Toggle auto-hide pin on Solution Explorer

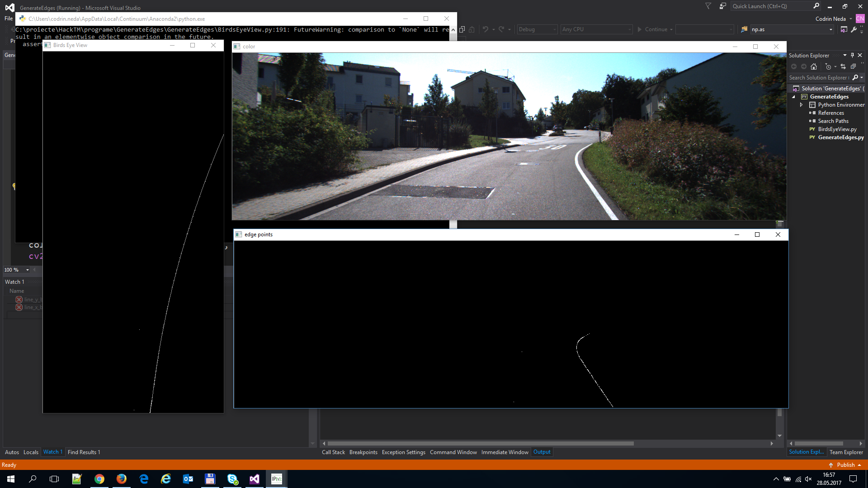click(852, 55)
